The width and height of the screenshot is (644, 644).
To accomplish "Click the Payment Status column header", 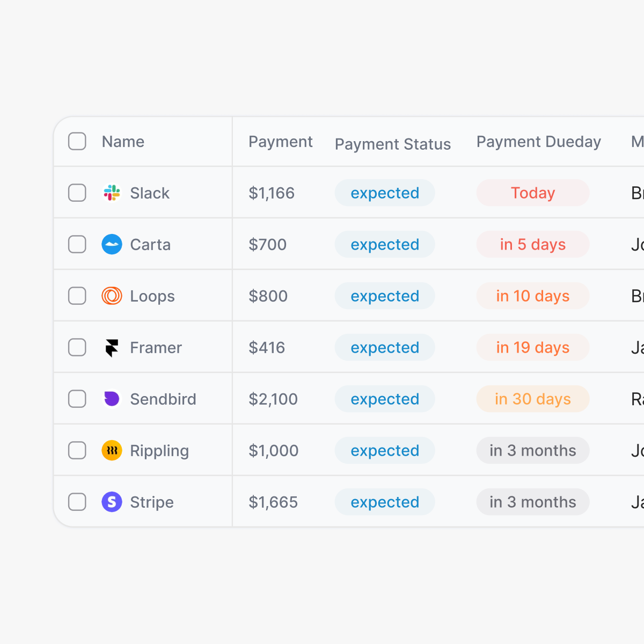I will pos(392,144).
